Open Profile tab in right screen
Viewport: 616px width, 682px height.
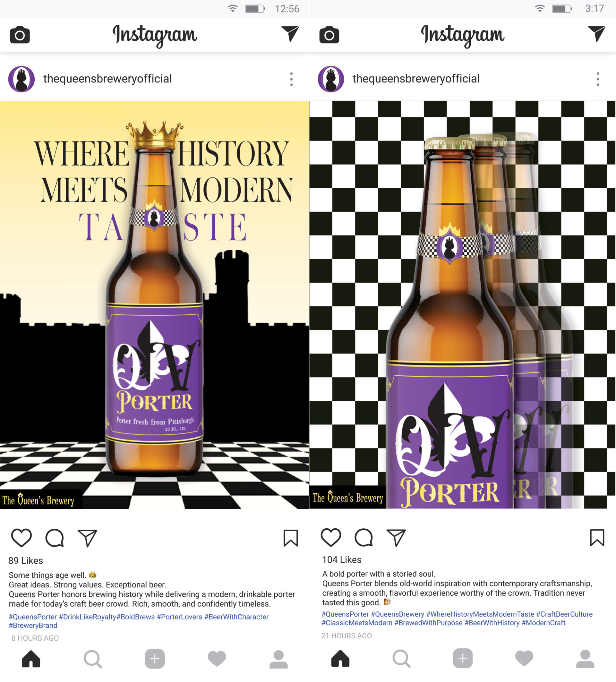(x=585, y=659)
